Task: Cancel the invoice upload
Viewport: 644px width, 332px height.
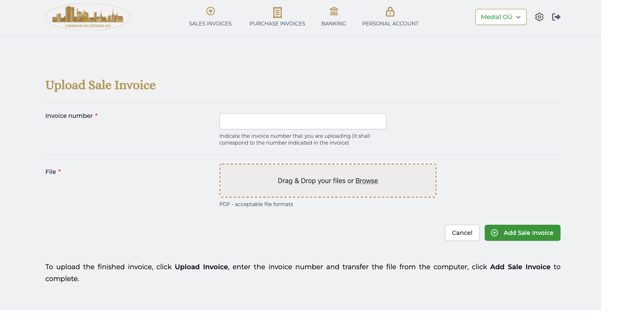Action: point(462,233)
